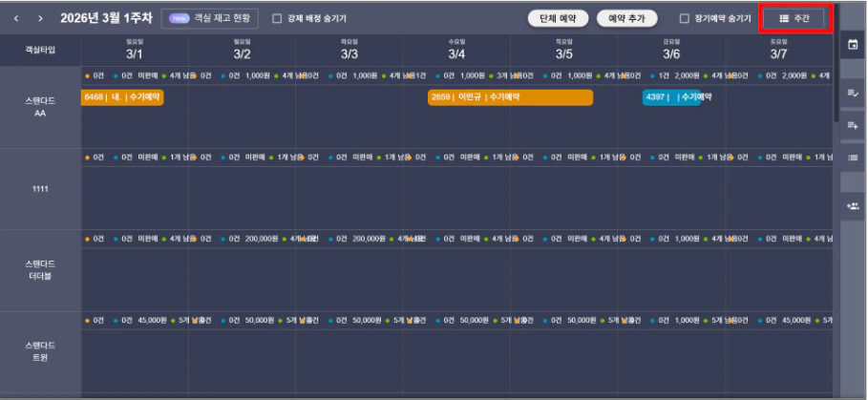
Task: Click 45,000원 price in 스탠다드 트윈 3/1
Action: coord(152,321)
